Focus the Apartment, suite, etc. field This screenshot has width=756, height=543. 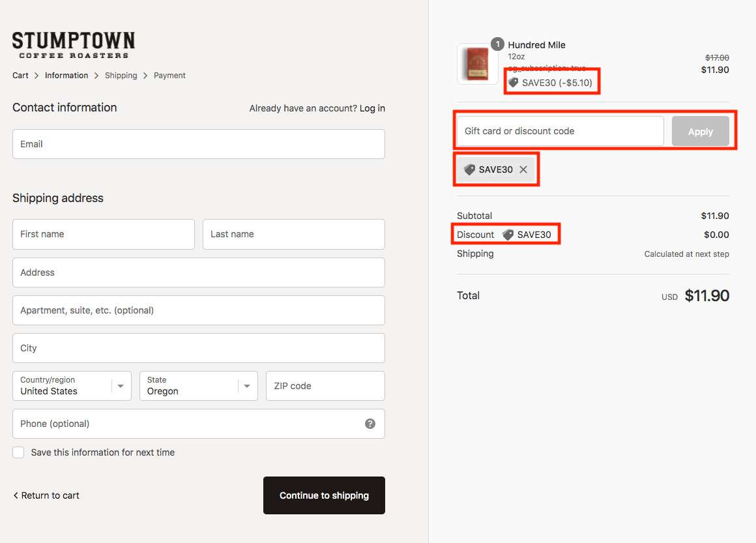tap(199, 310)
